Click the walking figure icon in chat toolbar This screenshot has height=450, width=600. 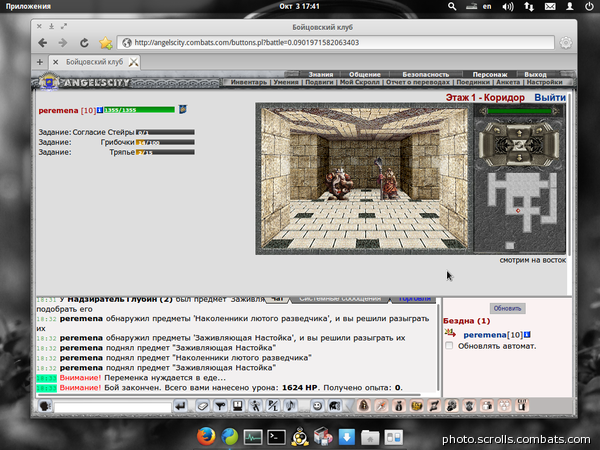255,406
